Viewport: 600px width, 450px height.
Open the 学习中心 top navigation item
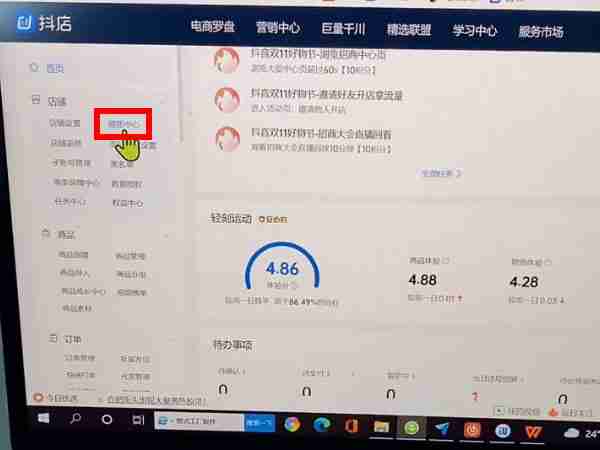click(x=474, y=31)
